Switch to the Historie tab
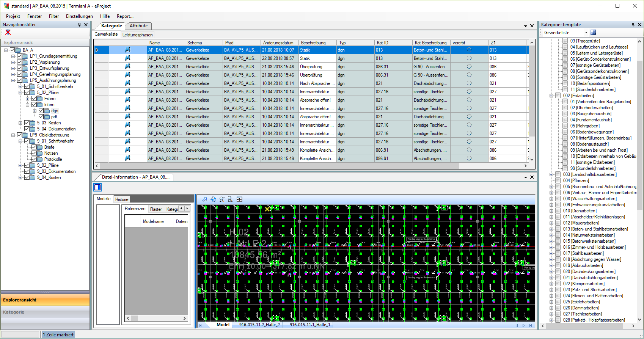This screenshot has height=339, width=644. [122, 199]
